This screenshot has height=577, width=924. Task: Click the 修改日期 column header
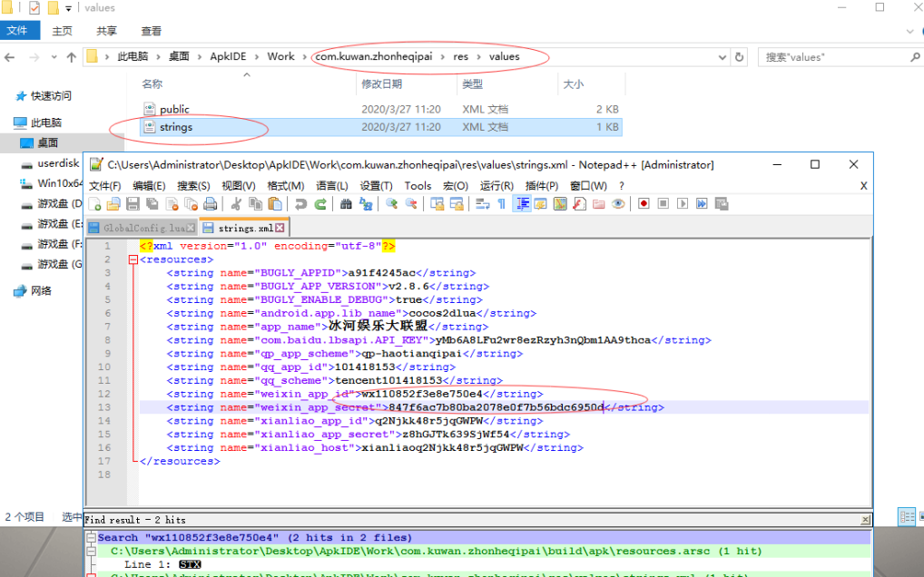click(381, 83)
